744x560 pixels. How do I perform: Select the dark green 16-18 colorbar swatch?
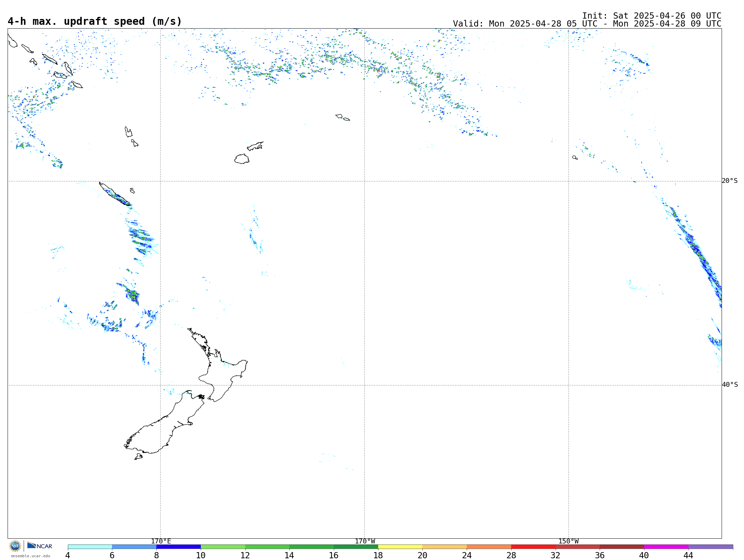pos(356,547)
